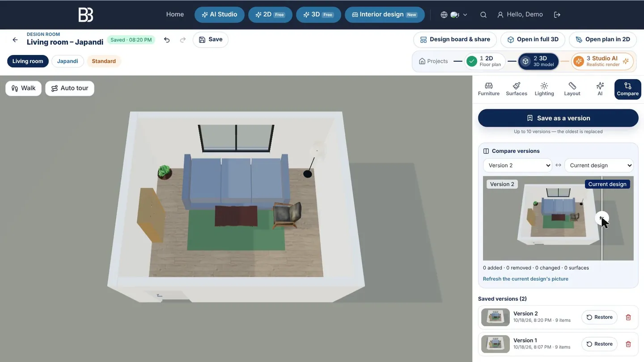The width and height of the screenshot is (644, 362).
Task: Click the comparison slider handle
Action: tap(602, 218)
